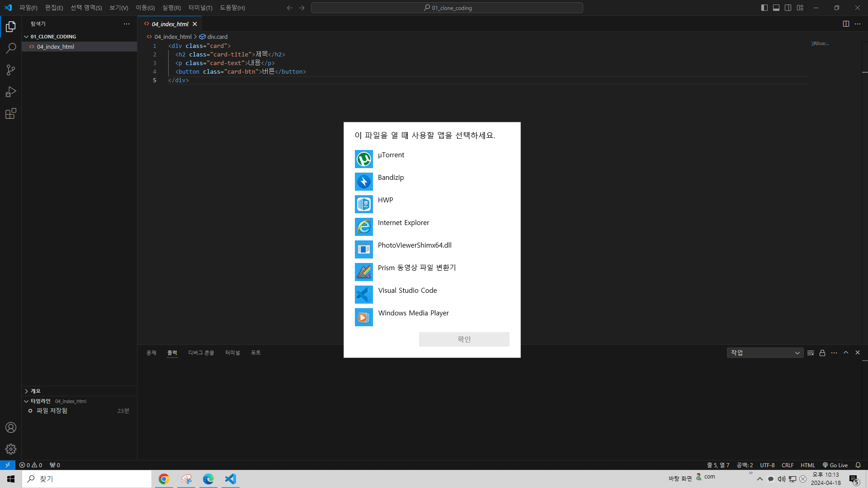Choose the Windows Media Player icon

[364, 317]
